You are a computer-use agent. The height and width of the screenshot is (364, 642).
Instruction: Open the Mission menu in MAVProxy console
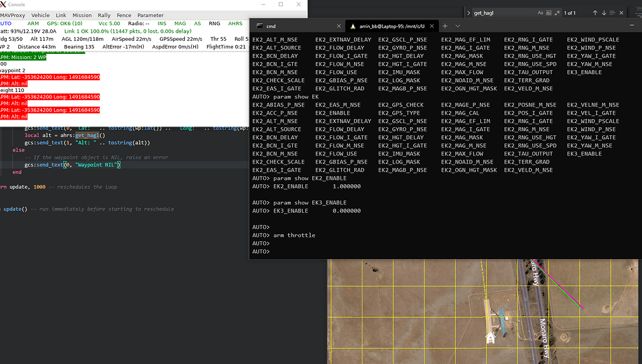coord(82,15)
